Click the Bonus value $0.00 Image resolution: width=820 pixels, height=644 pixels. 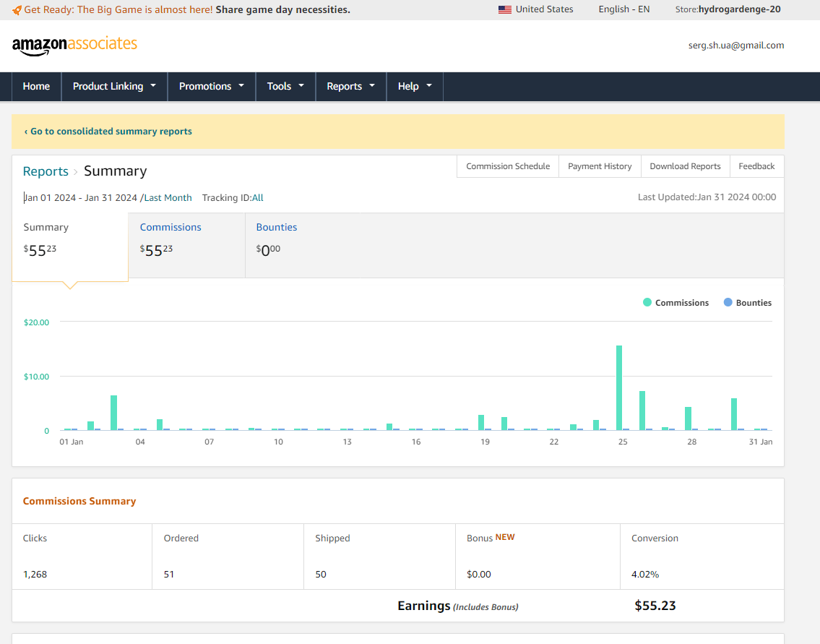click(478, 575)
